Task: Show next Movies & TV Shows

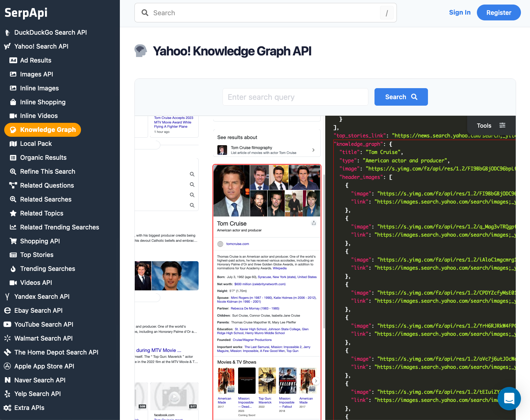Action: point(316,381)
